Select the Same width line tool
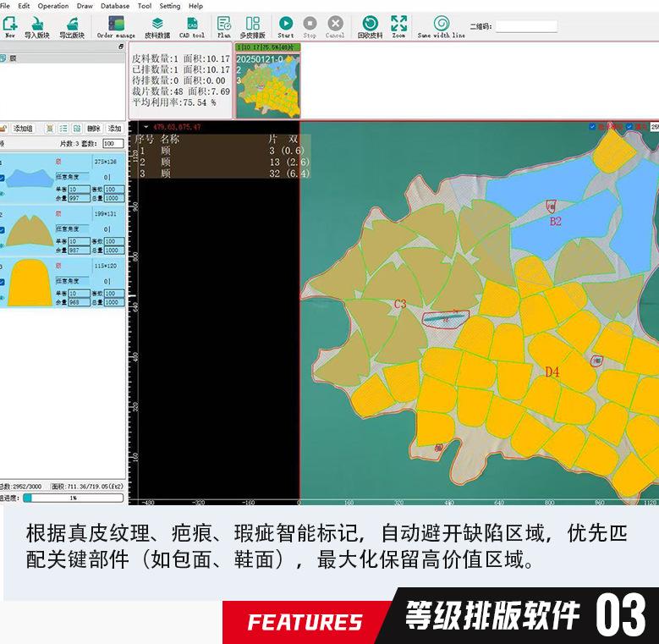 pyautogui.click(x=441, y=25)
